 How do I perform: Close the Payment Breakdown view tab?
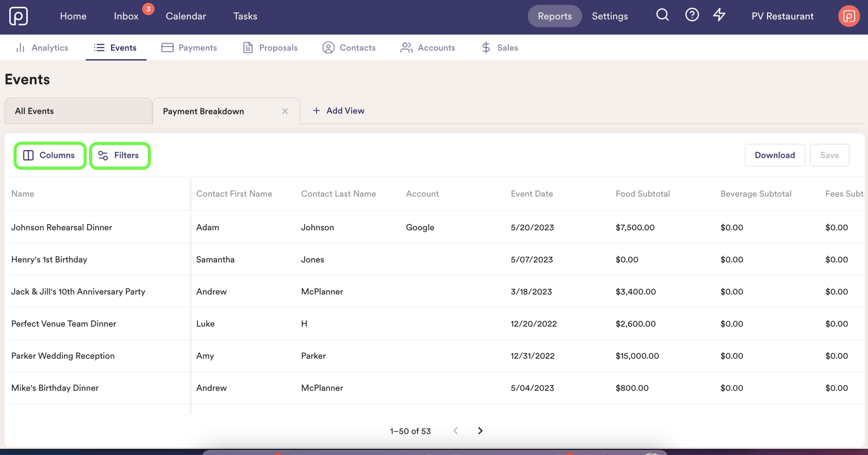point(285,111)
